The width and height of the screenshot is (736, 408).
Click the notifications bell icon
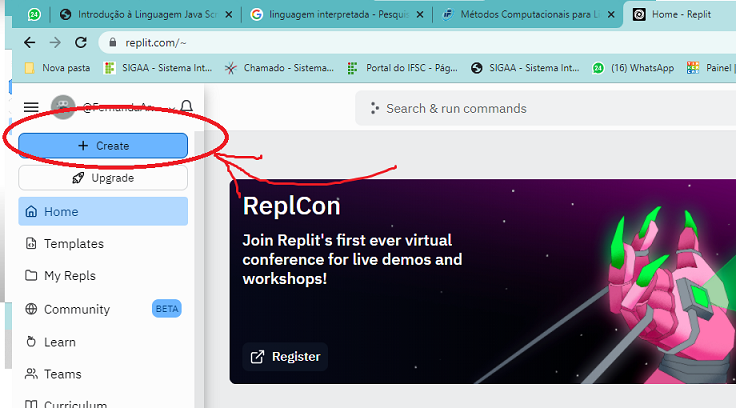(186, 107)
